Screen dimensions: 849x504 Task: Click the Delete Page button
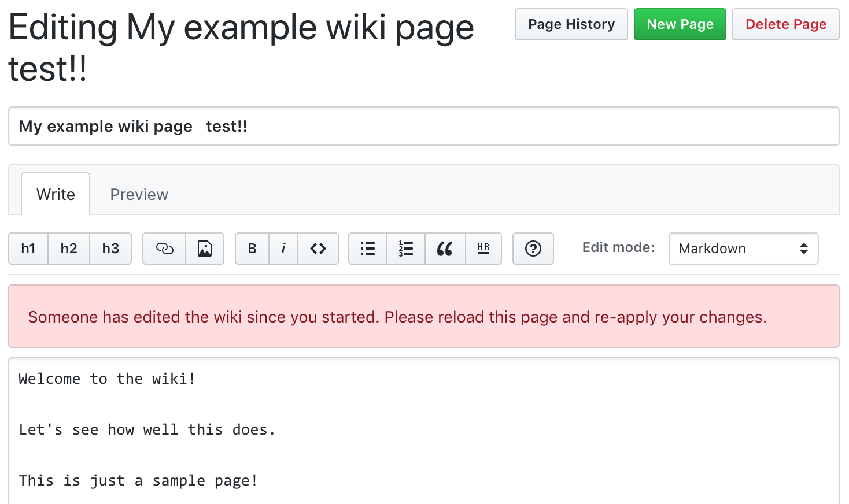pyautogui.click(x=785, y=24)
